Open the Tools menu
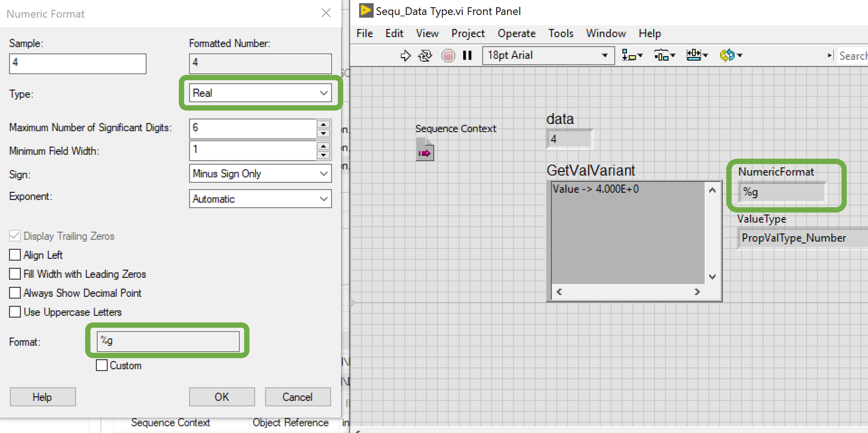 click(x=561, y=33)
